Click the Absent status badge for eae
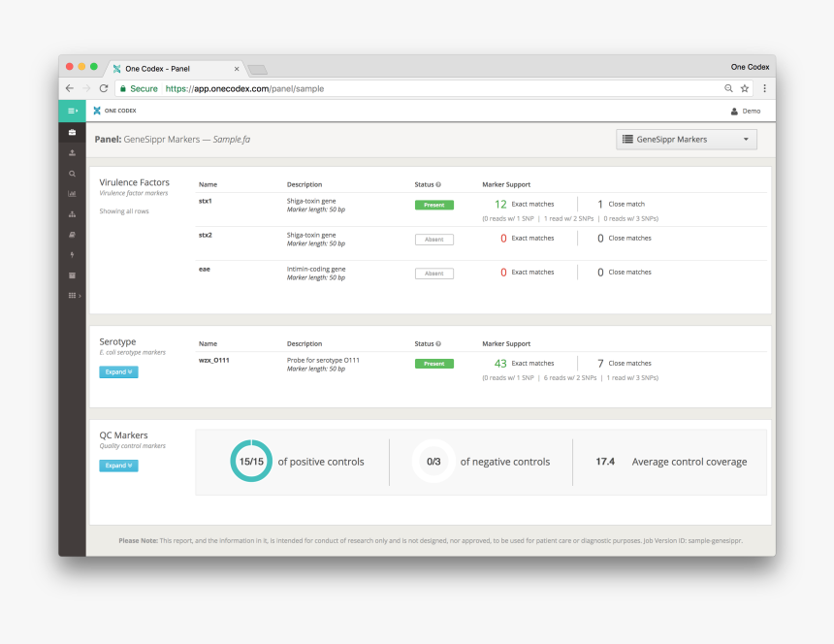Image resolution: width=834 pixels, height=644 pixels. (433, 273)
